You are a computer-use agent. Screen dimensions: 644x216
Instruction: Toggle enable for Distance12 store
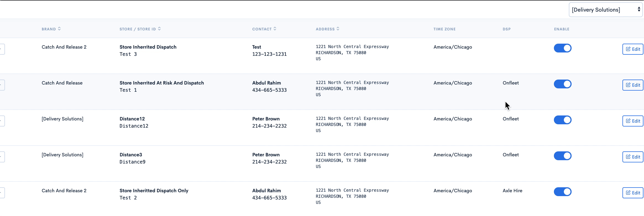pos(562,120)
